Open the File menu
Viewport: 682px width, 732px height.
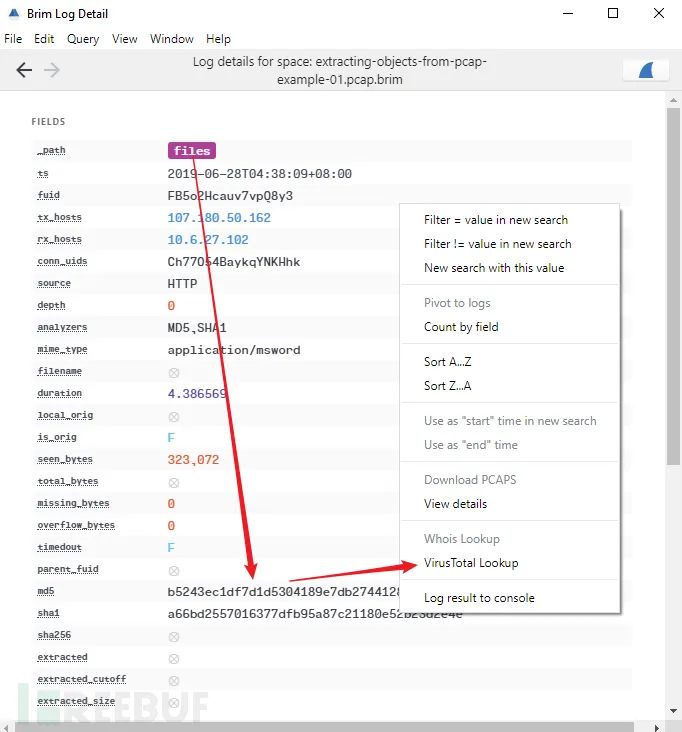tap(13, 39)
